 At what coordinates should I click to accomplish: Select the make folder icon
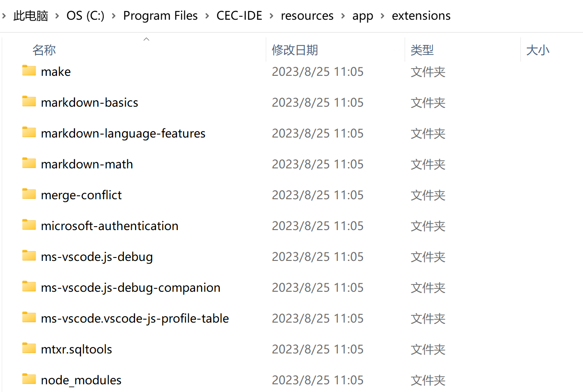coord(29,70)
